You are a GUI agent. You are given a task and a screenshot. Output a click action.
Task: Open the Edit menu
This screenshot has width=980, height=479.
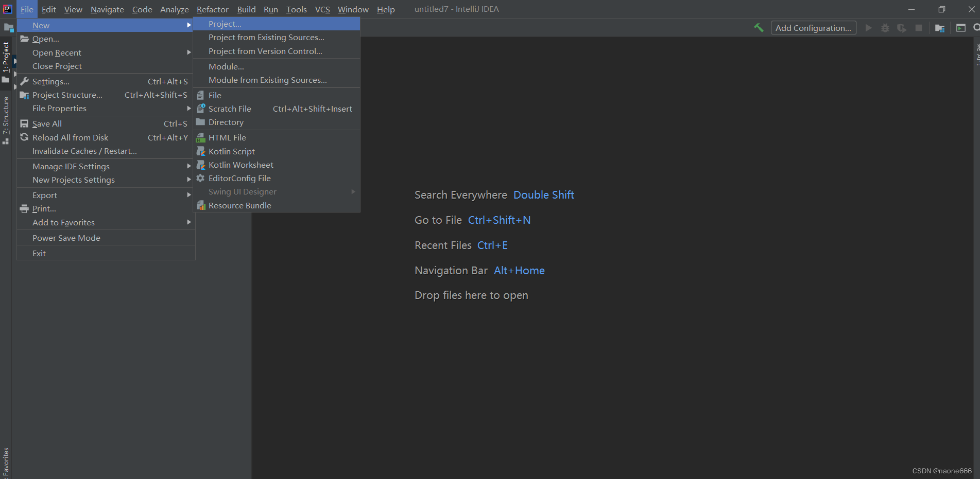pos(49,9)
